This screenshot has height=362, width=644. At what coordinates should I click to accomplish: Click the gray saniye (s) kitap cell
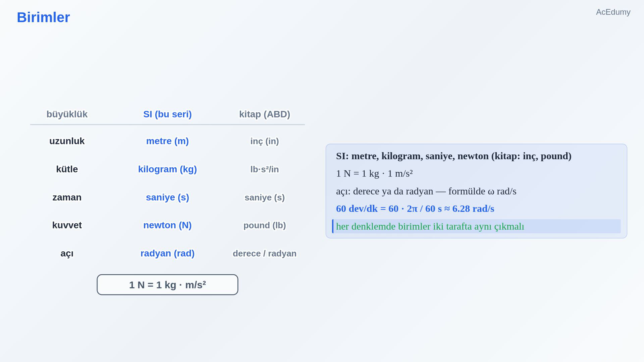264,197
